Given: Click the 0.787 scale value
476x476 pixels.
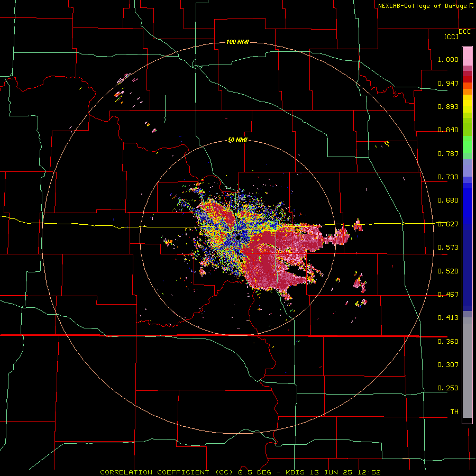Looking at the screenshot, I should tap(448, 153).
